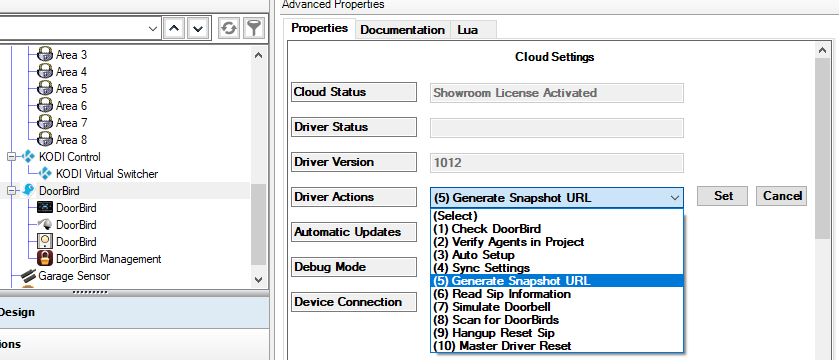Click the Cloud Status value field
This screenshot has width=839, height=360.
[556, 93]
